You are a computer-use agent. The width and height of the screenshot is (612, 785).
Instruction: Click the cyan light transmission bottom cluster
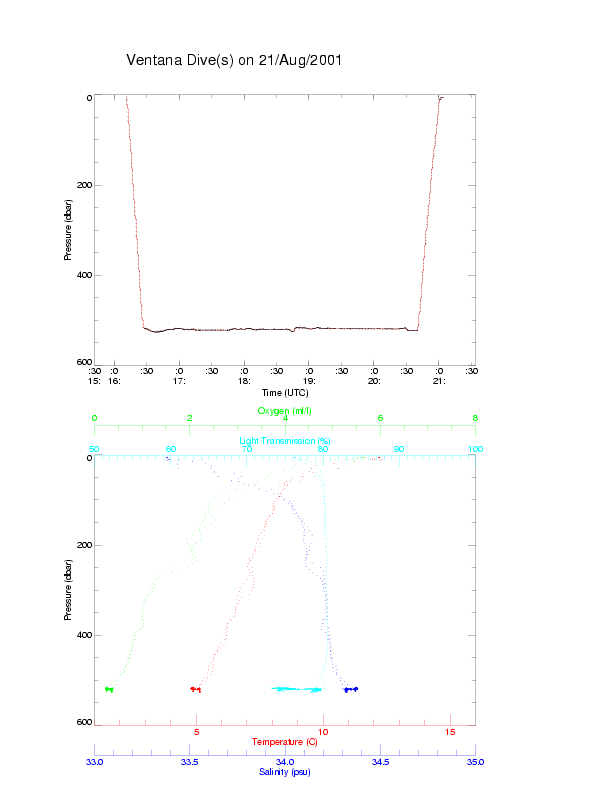coord(296,689)
